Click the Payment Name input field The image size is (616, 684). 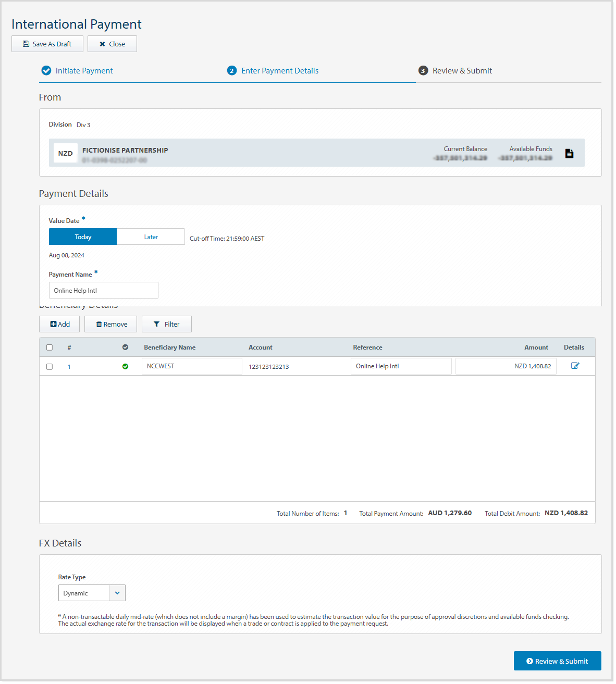pyautogui.click(x=103, y=290)
